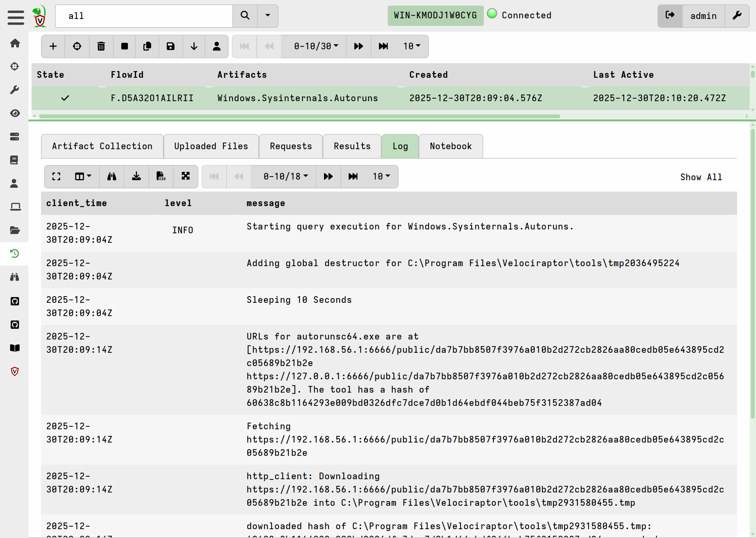Enable Show All rows in the log view
Image resolution: width=756 pixels, height=538 pixels.
pos(701,177)
